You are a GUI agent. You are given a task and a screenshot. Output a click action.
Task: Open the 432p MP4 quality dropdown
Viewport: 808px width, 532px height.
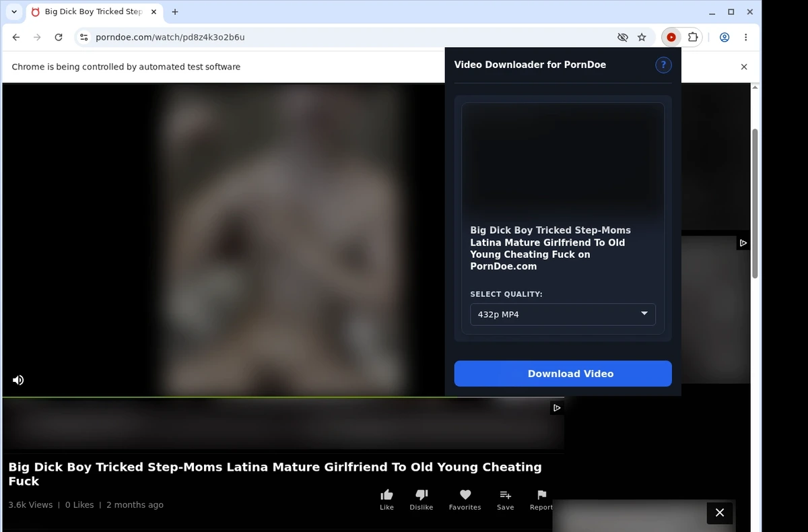pyautogui.click(x=563, y=314)
